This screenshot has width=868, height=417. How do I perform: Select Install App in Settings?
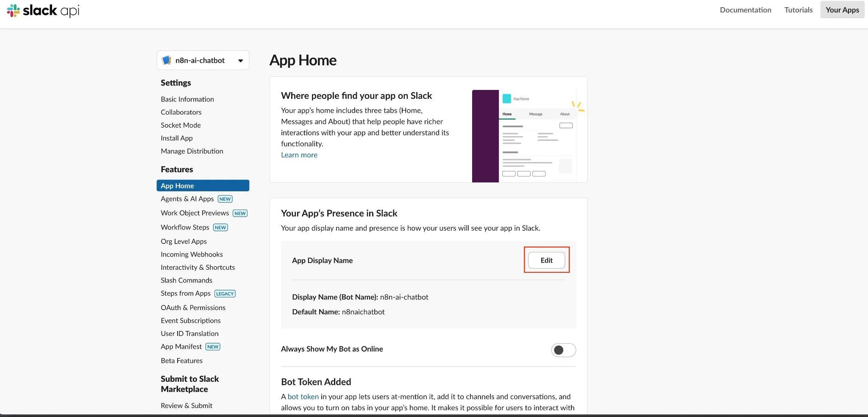point(176,138)
